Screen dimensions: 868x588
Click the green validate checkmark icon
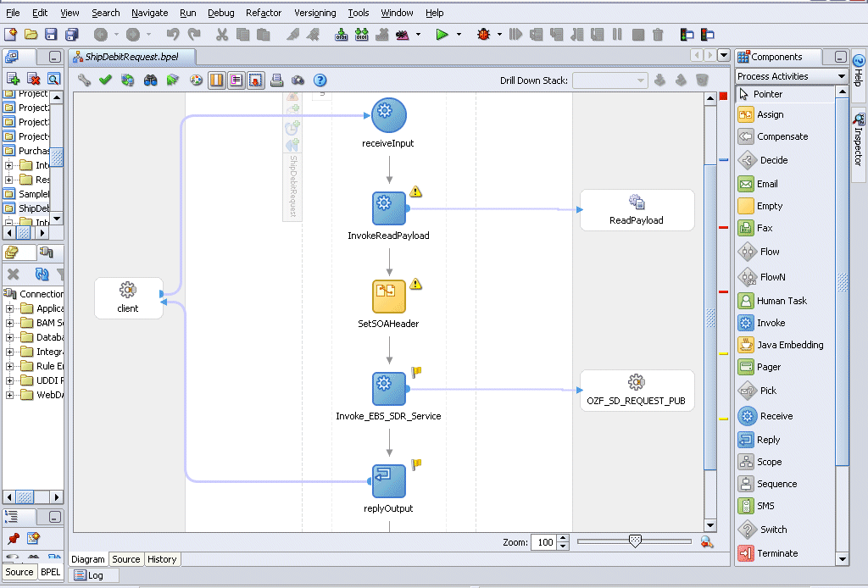click(x=106, y=80)
